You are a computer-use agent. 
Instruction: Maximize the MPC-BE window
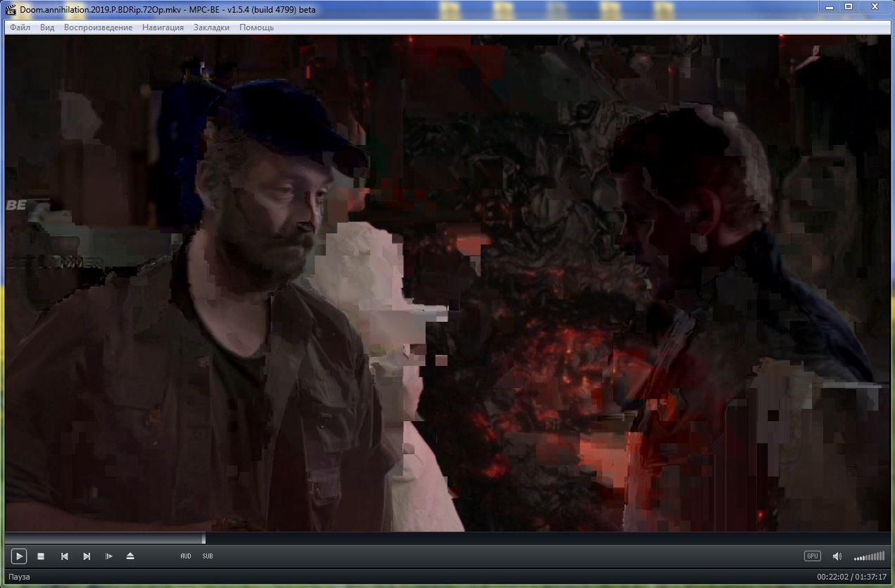pyautogui.click(x=849, y=6)
